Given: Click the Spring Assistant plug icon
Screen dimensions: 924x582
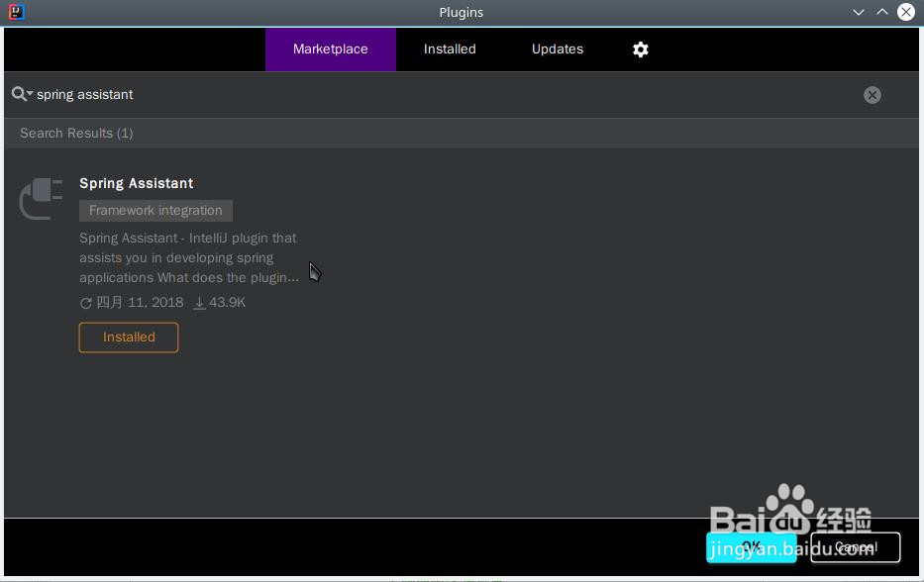Looking at the screenshot, I should (x=41, y=199).
